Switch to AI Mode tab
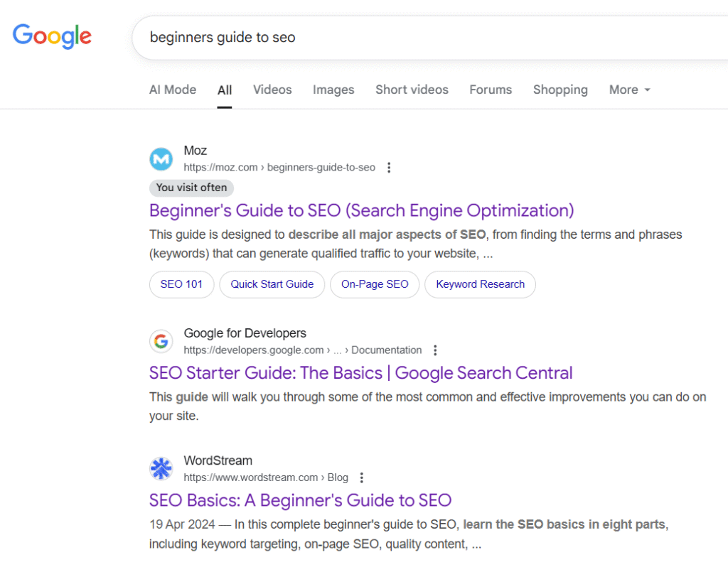Viewport: 728px width, 572px height. pyautogui.click(x=172, y=90)
